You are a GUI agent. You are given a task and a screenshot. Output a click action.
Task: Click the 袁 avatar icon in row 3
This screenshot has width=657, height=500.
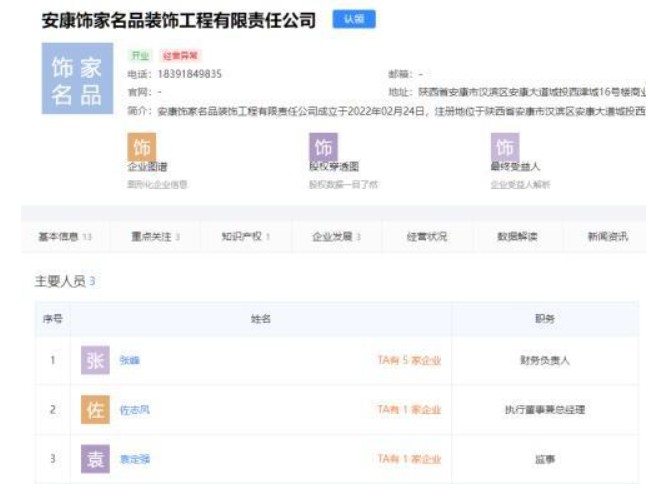point(95,459)
